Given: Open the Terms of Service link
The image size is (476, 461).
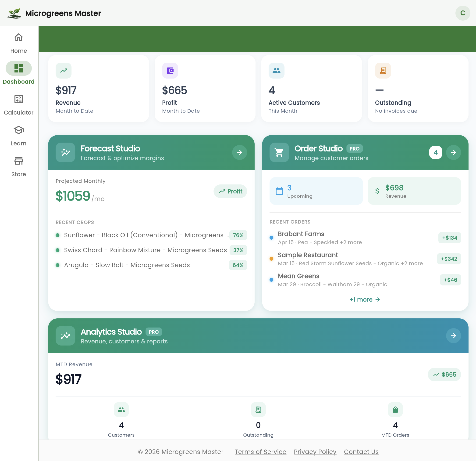Looking at the screenshot, I should [x=260, y=451].
